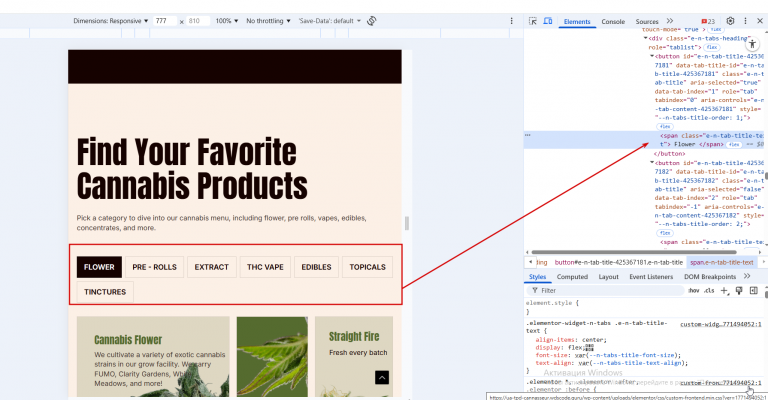Toggle flex badge under first button element
This screenshot has width=768, height=400.
[x=665, y=126]
